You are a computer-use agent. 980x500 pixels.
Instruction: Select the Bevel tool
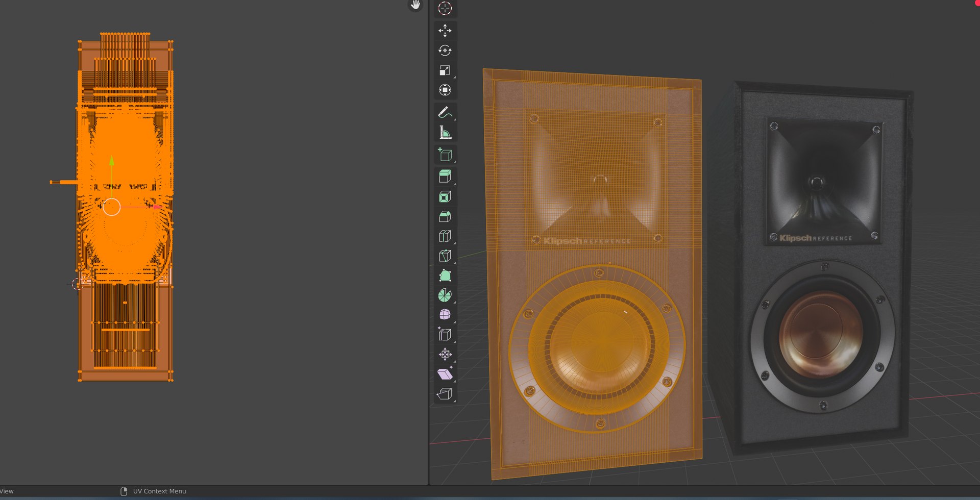[445, 216]
